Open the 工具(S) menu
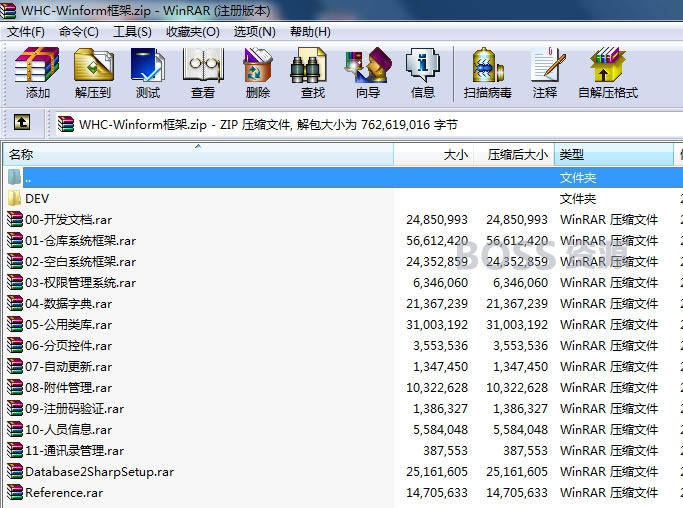The image size is (683, 508). (x=132, y=32)
